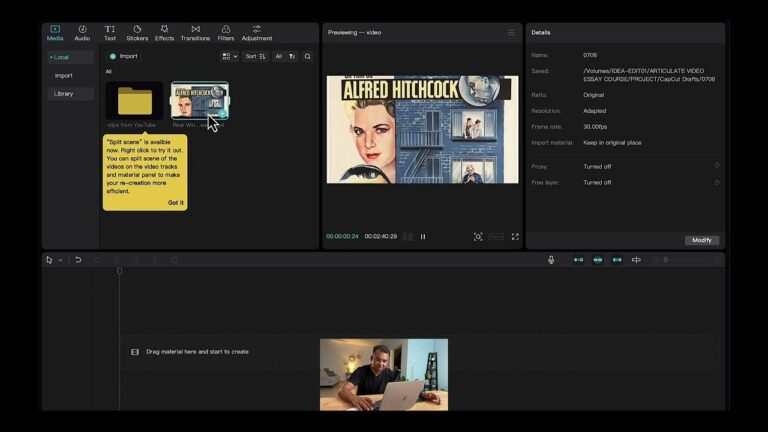This screenshot has width=768, height=432.
Task: Dismiss tooltip with Got it
Action: [176, 202]
